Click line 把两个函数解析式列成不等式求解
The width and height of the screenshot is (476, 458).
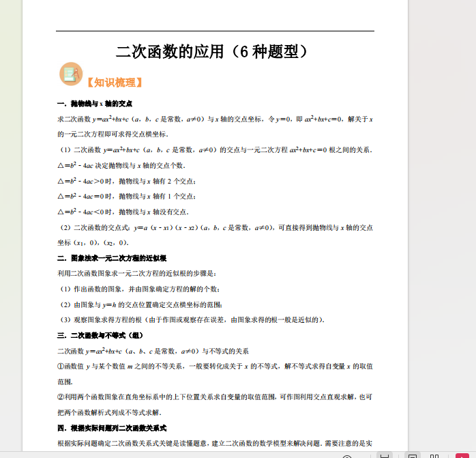(110, 413)
